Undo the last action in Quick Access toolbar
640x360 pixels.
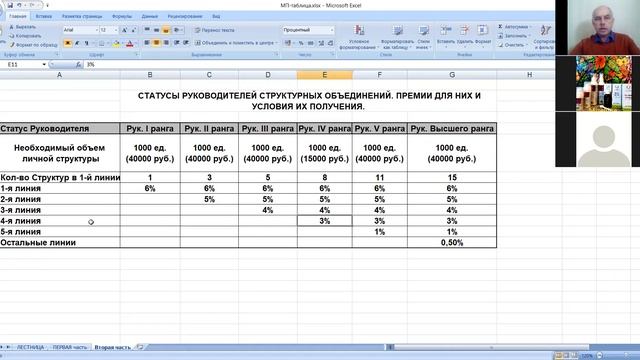tap(20, 5)
